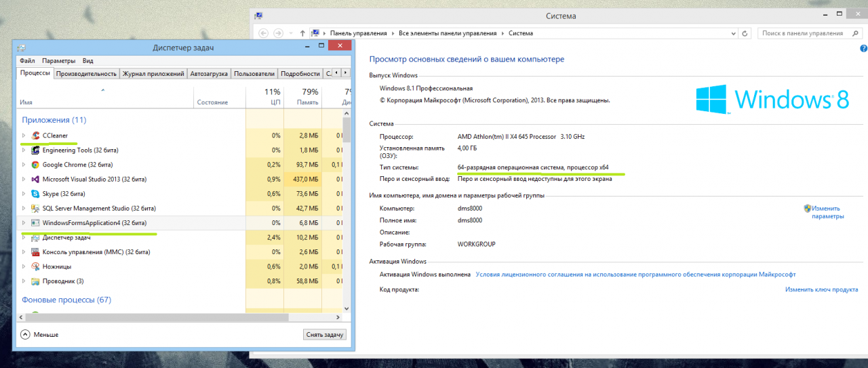Click Все элементы панели управления breadcrumb
This screenshot has width=868, height=368.
tap(448, 33)
